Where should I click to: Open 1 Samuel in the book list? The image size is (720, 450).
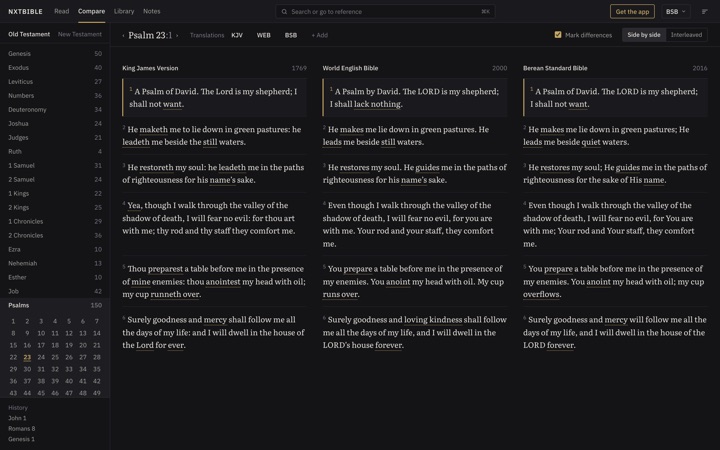(55, 165)
